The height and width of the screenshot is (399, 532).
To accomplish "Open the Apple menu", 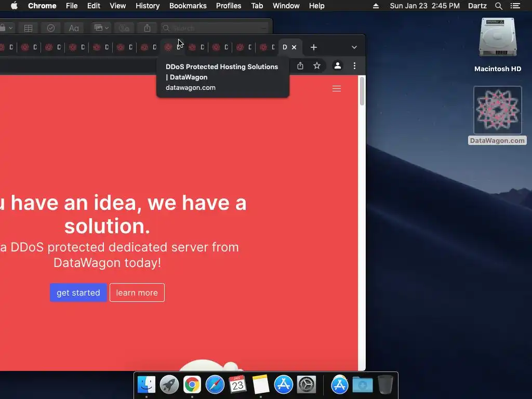I will 14,6.
